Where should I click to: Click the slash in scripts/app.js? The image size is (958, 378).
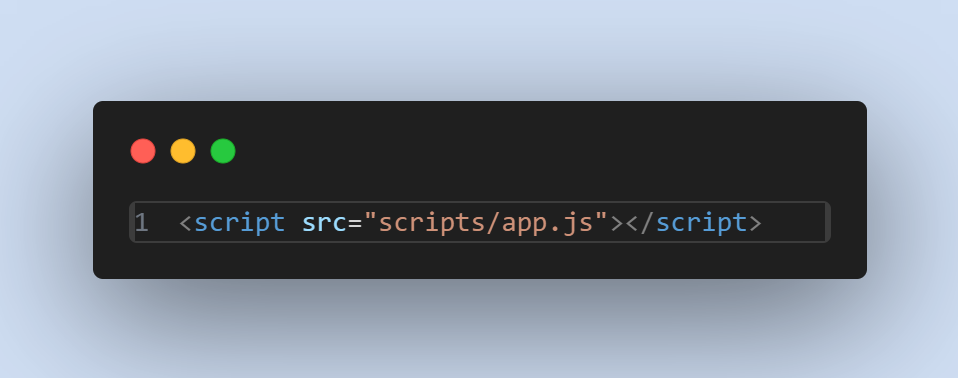(x=494, y=223)
